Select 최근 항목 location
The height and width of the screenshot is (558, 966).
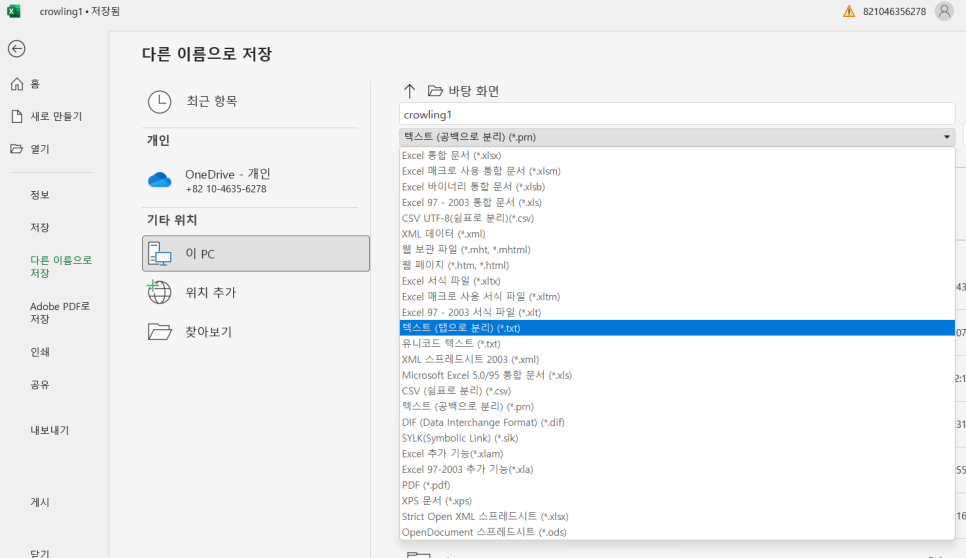tap(256, 102)
